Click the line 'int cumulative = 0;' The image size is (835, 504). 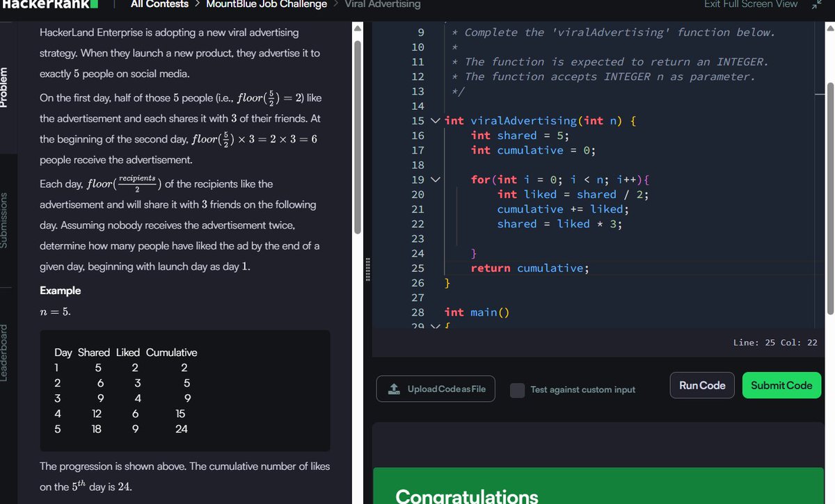coord(534,150)
